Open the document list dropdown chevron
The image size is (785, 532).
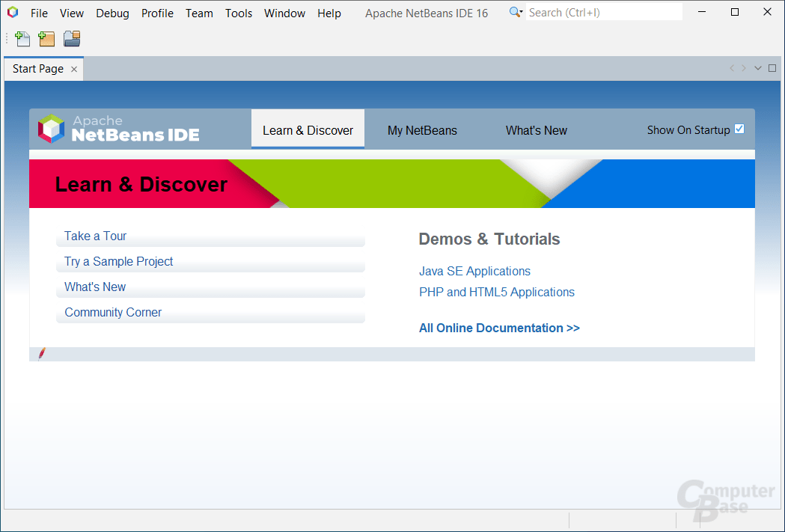click(757, 67)
